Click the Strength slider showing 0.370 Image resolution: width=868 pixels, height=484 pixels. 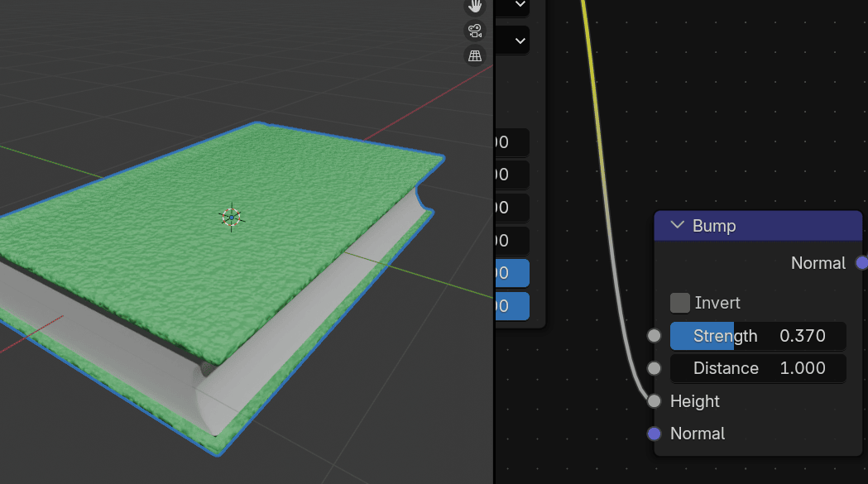pyautogui.click(x=758, y=336)
